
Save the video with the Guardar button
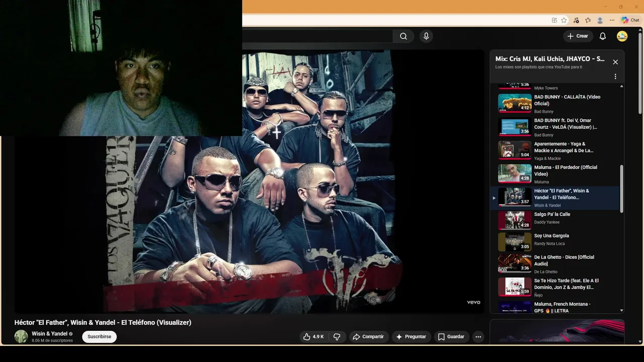(451, 337)
